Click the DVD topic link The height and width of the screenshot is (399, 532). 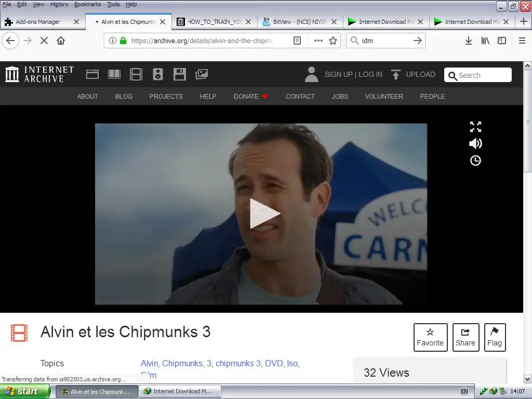pyautogui.click(x=274, y=363)
